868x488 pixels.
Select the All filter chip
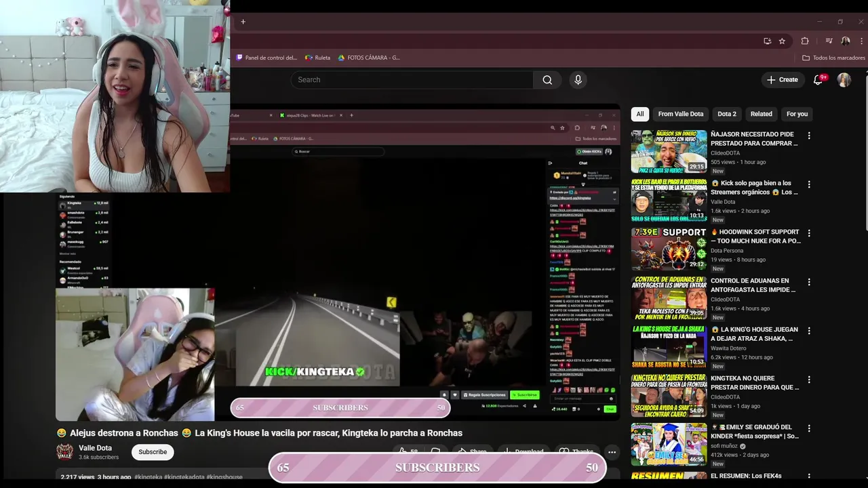click(x=640, y=114)
